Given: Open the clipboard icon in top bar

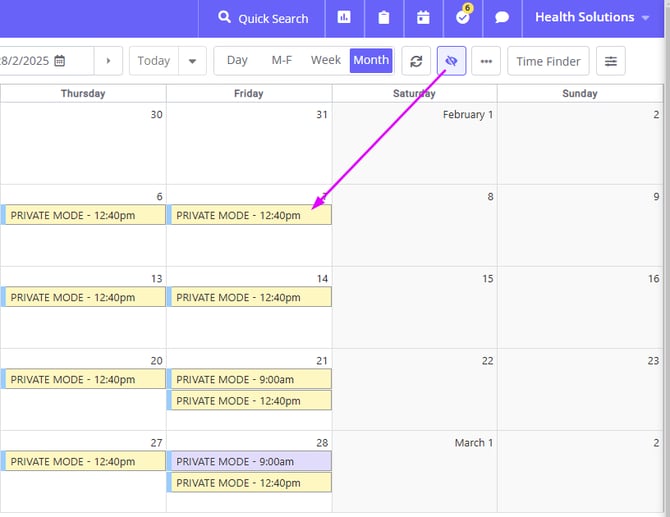Looking at the screenshot, I should pyautogui.click(x=384, y=18).
